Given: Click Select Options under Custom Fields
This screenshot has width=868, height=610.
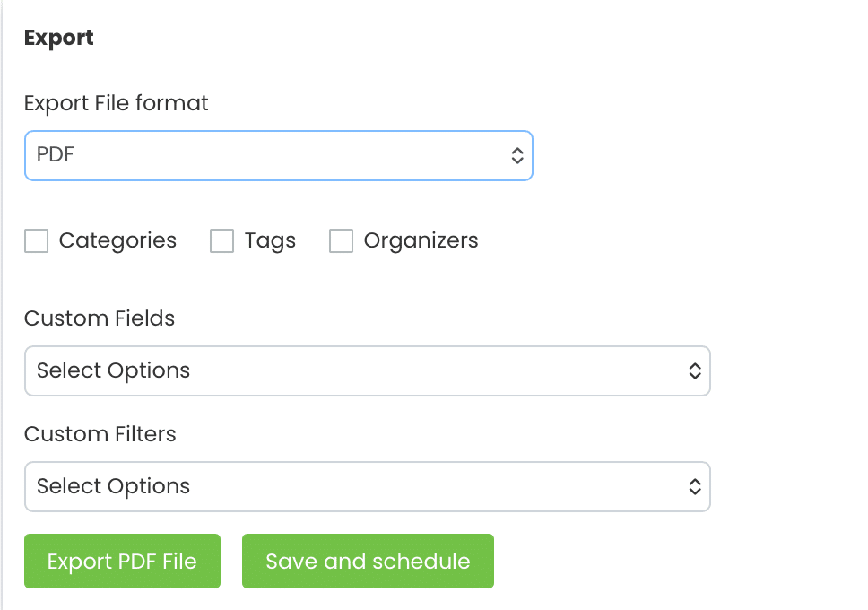Looking at the screenshot, I should [x=111, y=370].
